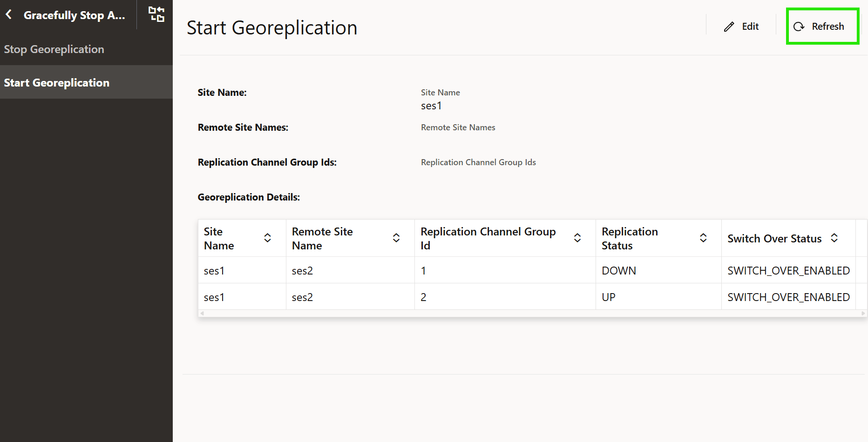Click the Replication Channel Group Id header
The width and height of the screenshot is (868, 442).
505,238
